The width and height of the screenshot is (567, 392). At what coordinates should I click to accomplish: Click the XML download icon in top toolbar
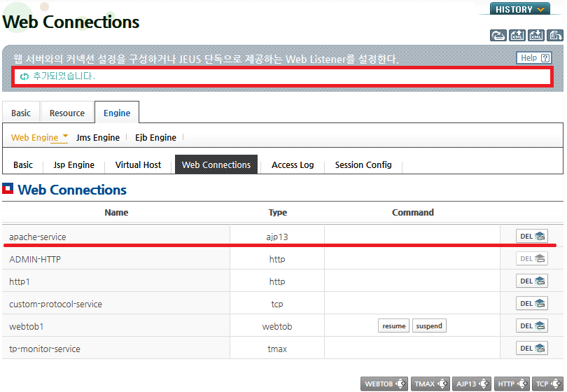536,36
